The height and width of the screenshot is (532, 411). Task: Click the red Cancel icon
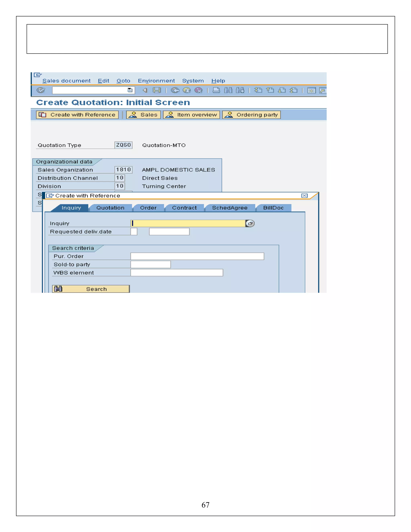point(198,90)
